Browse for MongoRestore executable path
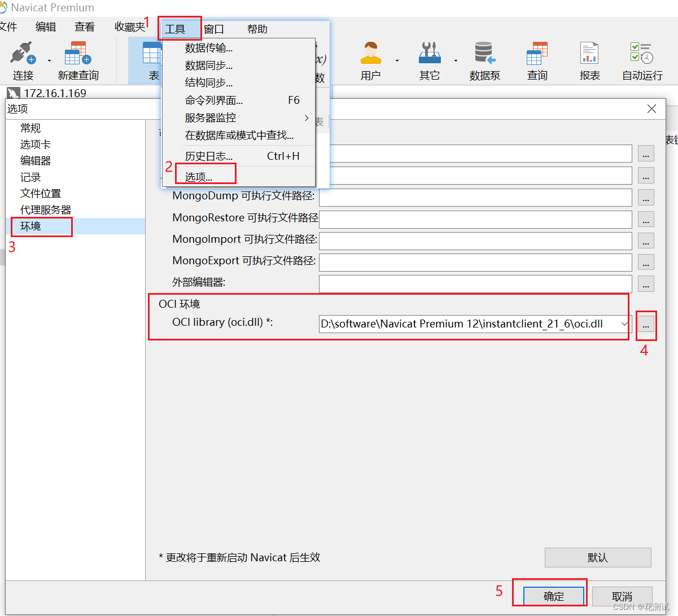 pyautogui.click(x=646, y=219)
